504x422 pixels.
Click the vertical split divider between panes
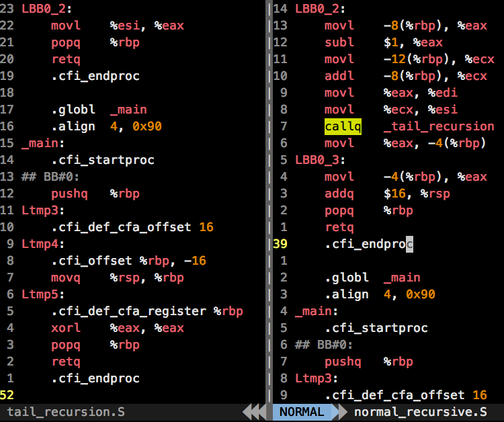pyautogui.click(x=269, y=202)
